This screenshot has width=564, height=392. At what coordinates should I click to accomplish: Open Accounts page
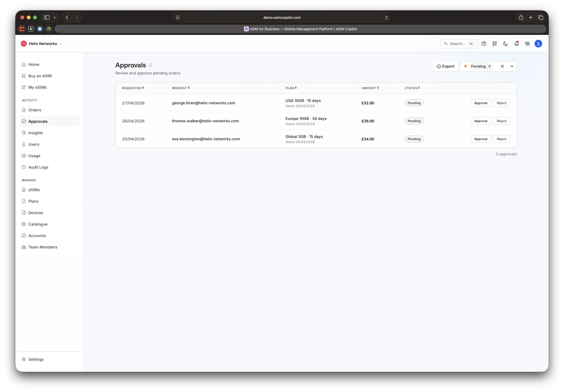[49, 235]
